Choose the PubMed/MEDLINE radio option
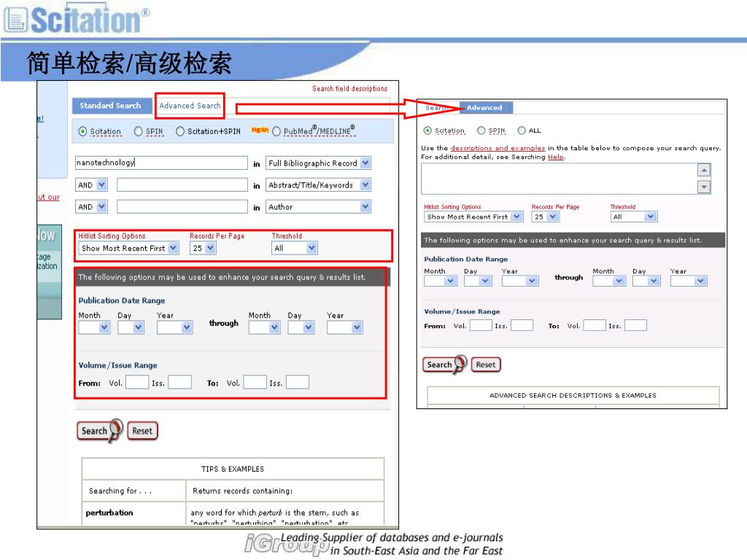747x560 pixels. tap(276, 131)
